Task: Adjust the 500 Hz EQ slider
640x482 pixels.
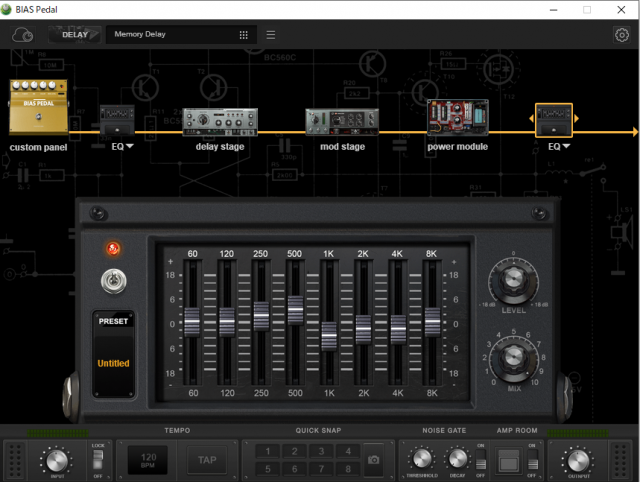Action: point(296,310)
